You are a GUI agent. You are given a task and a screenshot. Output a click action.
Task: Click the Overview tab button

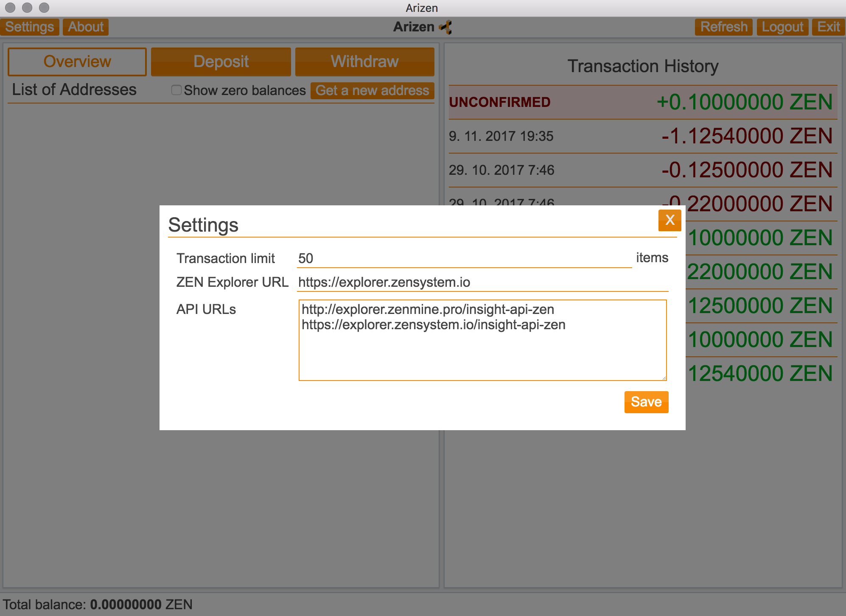pyautogui.click(x=78, y=62)
